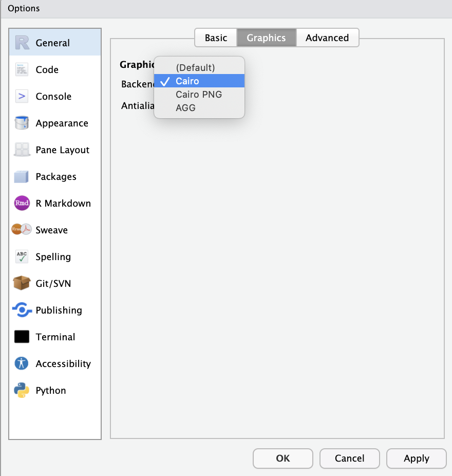Click the General R logo icon
The height and width of the screenshot is (476, 452).
pyautogui.click(x=22, y=43)
